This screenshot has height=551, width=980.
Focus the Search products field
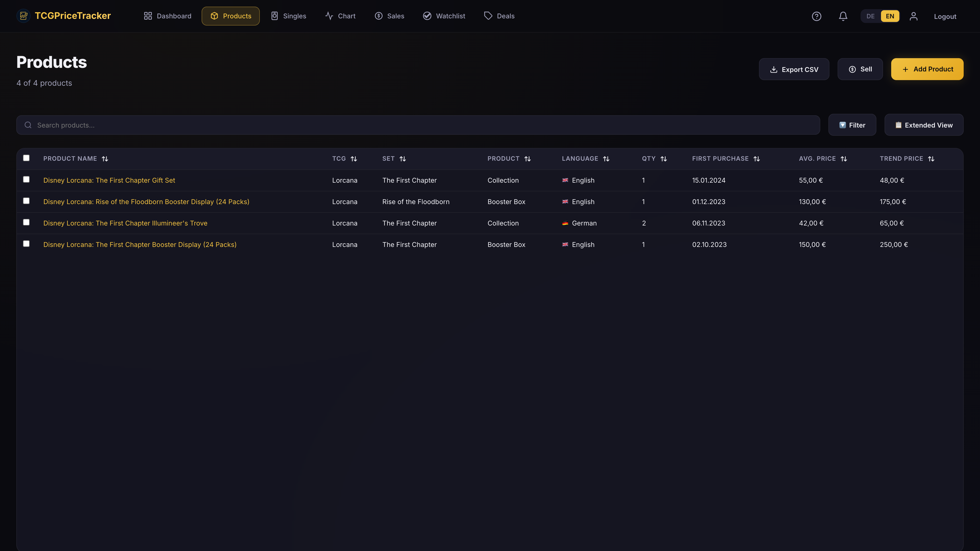click(x=418, y=125)
